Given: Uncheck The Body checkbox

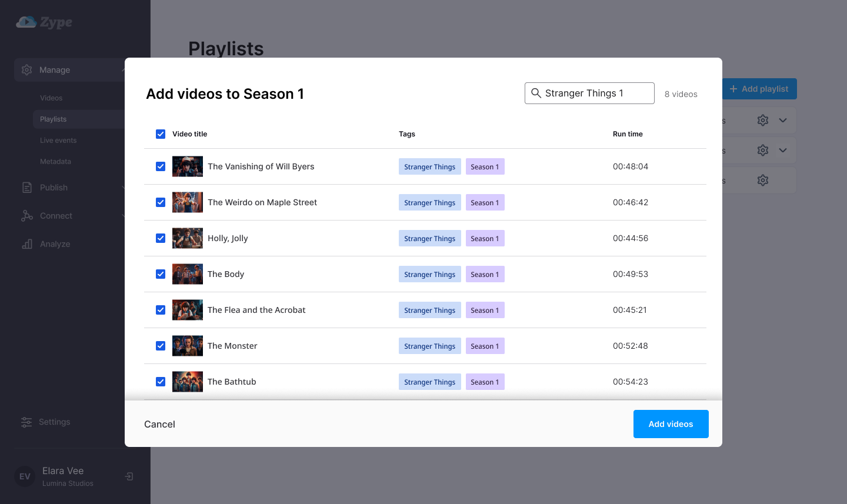Looking at the screenshot, I should click(x=161, y=274).
